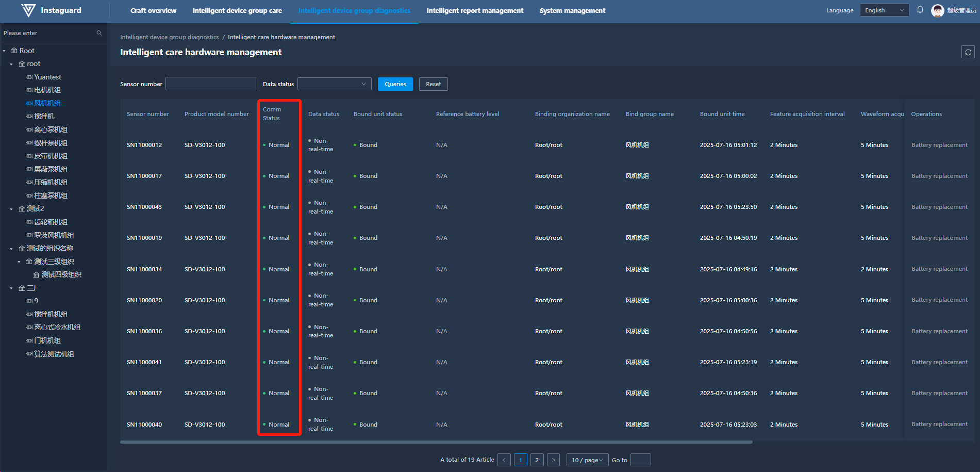Open the Language dropdown showing English

point(884,10)
